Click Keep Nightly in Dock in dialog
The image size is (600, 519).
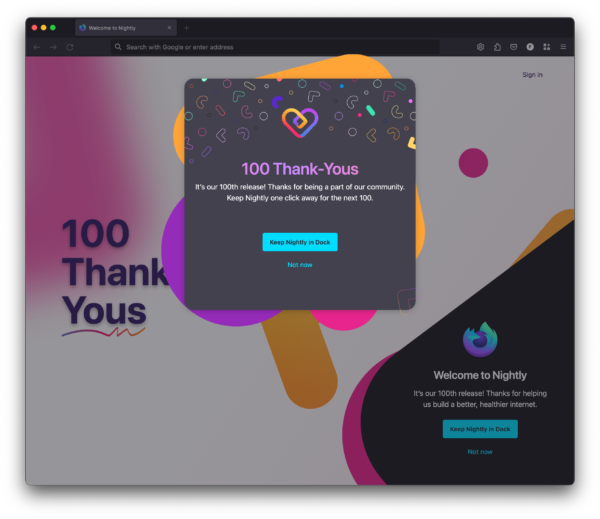pos(300,242)
